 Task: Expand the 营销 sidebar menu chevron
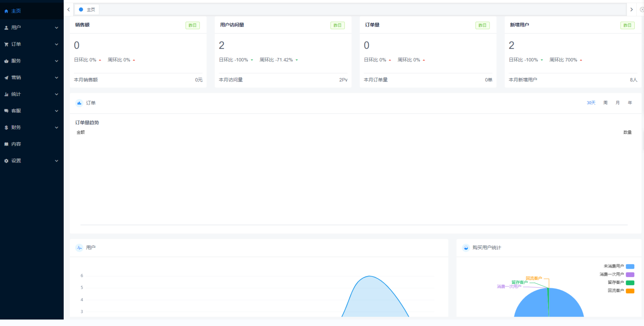[x=57, y=77]
